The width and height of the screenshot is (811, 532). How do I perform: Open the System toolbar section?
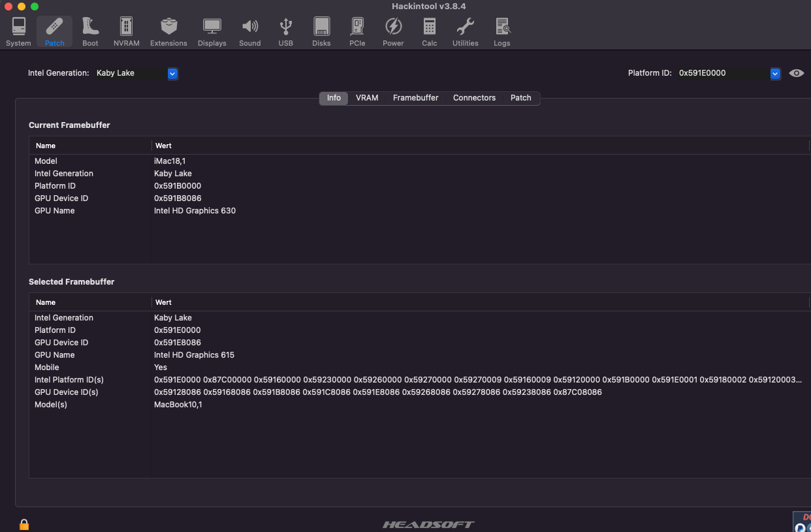tap(18, 32)
